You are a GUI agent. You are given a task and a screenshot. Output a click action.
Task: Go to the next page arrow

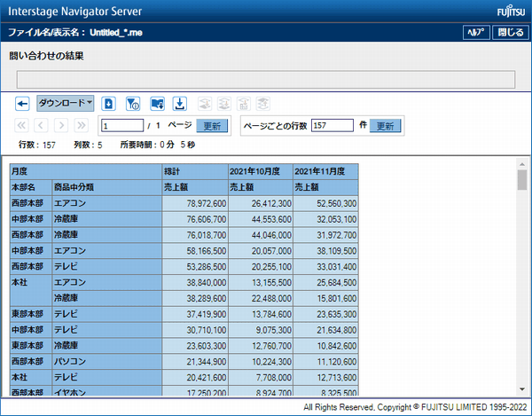click(x=62, y=126)
